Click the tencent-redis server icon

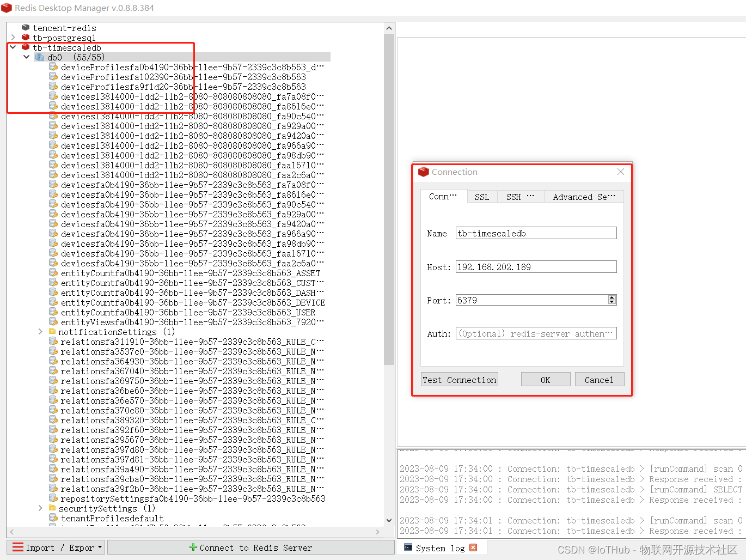pyautogui.click(x=26, y=27)
